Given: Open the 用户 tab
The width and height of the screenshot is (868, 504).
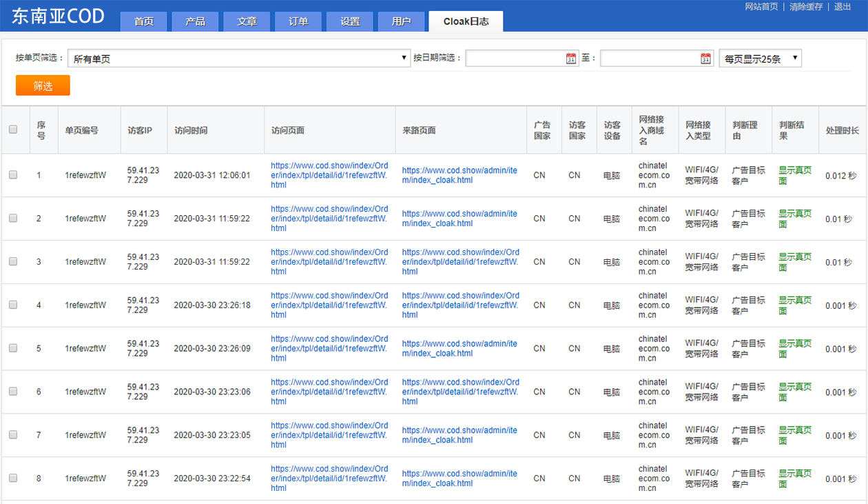Looking at the screenshot, I should pos(402,21).
